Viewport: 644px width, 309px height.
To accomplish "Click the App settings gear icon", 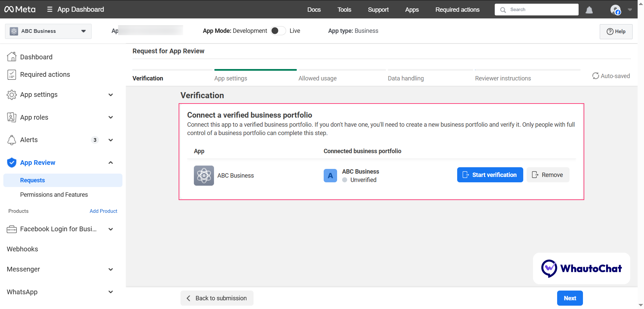I will pos(12,95).
